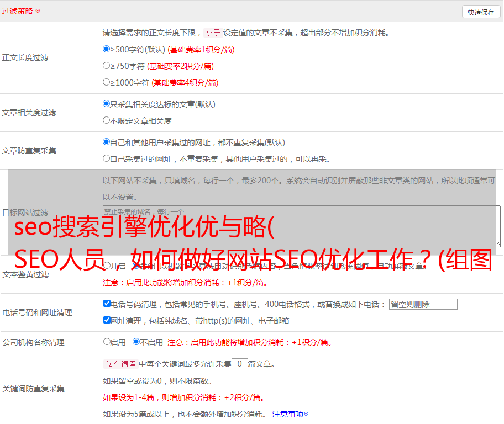Select ≥1000字符 length option
504x424 pixels.
(106, 82)
